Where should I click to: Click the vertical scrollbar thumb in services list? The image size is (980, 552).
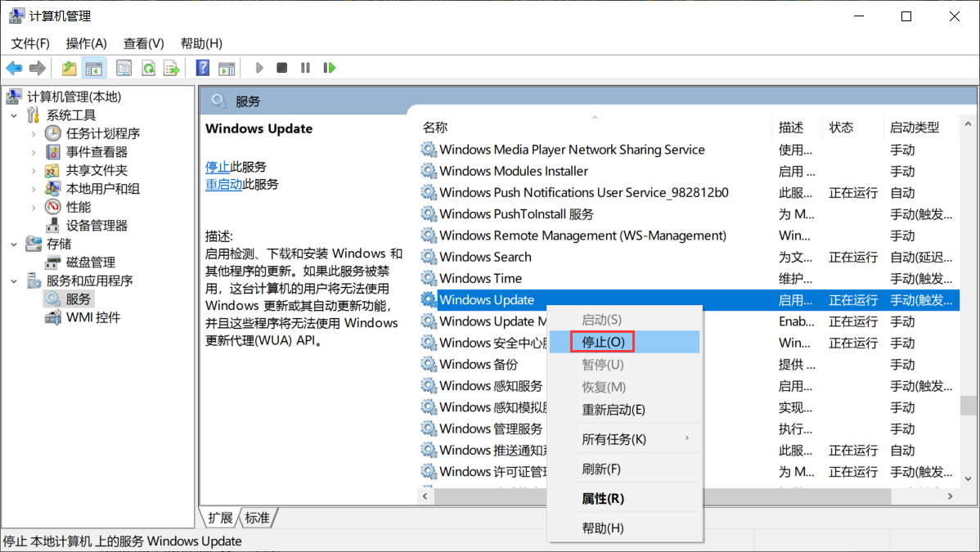968,406
